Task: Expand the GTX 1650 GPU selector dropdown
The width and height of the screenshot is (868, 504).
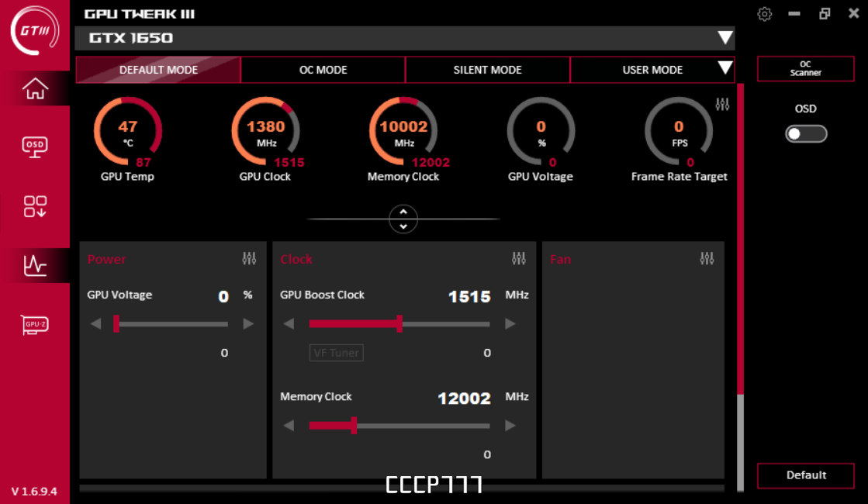Action: click(725, 38)
